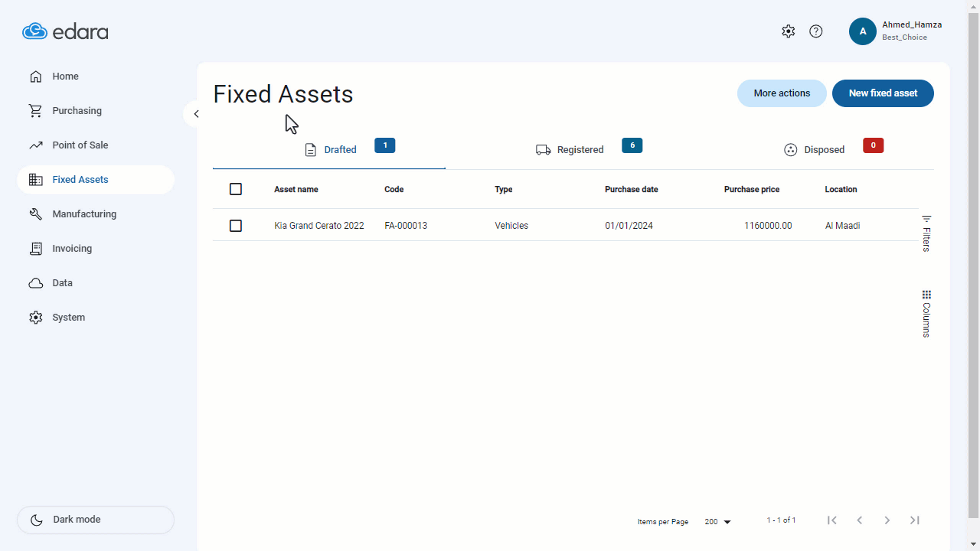
Task: Select all rows with header checkbox
Action: [236, 189]
